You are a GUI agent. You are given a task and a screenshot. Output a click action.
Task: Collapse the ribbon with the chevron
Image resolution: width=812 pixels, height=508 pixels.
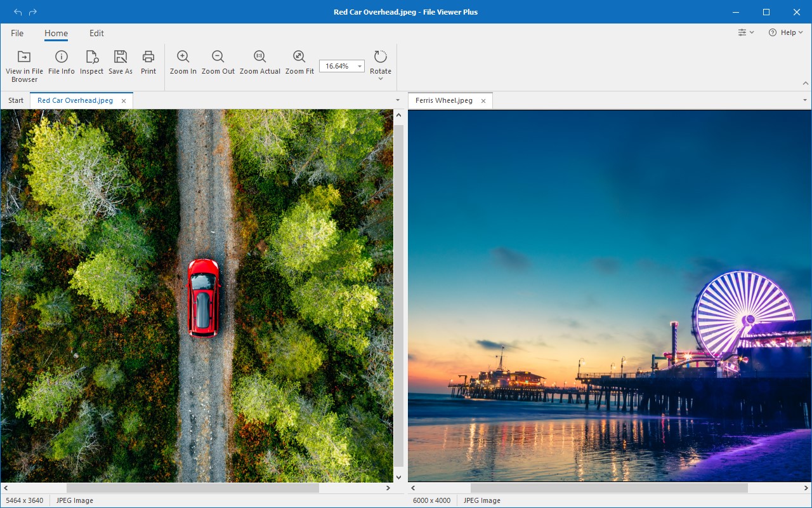[x=806, y=83]
